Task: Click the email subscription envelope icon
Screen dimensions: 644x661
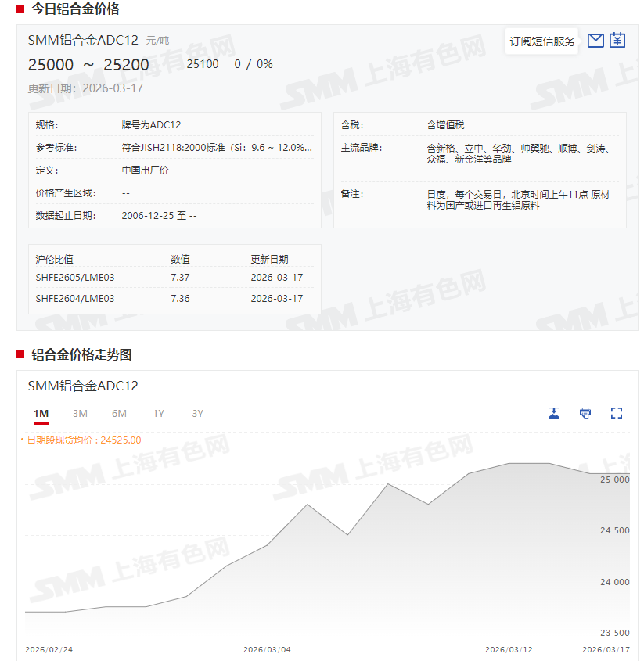Action: (595, 41)
